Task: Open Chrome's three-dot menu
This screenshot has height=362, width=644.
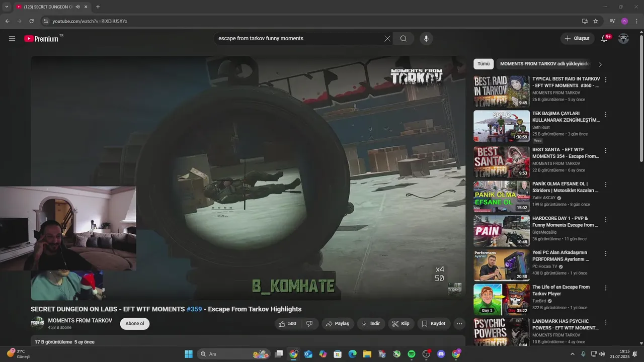Action: pyautogui.click(x=636, y=21)
